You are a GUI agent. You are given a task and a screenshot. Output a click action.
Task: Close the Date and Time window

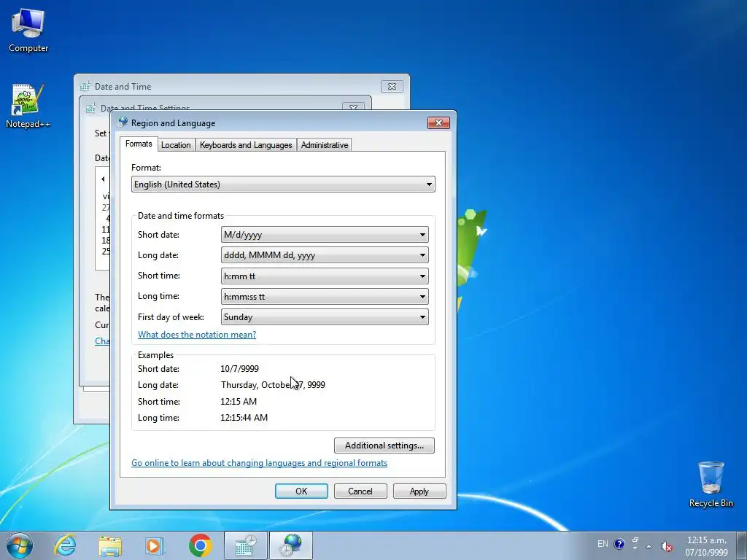[x=392, y=86]
